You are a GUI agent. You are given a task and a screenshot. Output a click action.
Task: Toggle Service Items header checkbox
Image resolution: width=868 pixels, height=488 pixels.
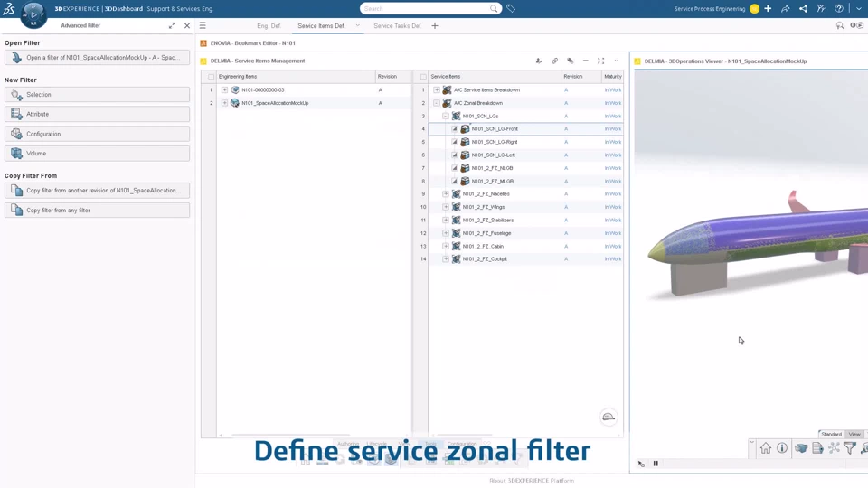(x=423, y=77)
